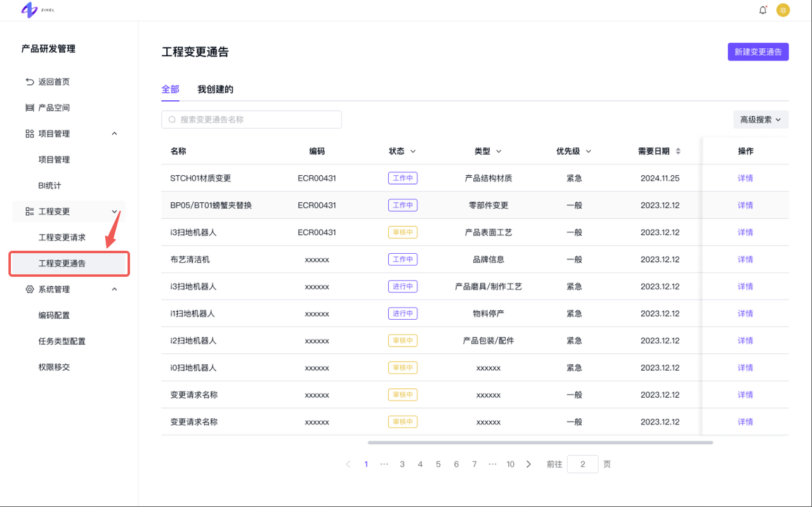Open the 状态 column filter

[x=413, y=152]
